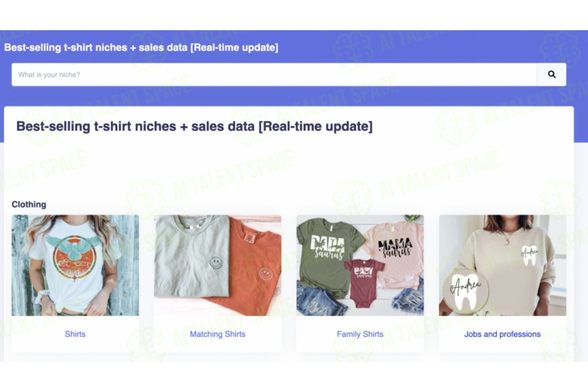
Task: Open the Jobs and professions sweatshirt thumbnail
Action: pos(503,265)
